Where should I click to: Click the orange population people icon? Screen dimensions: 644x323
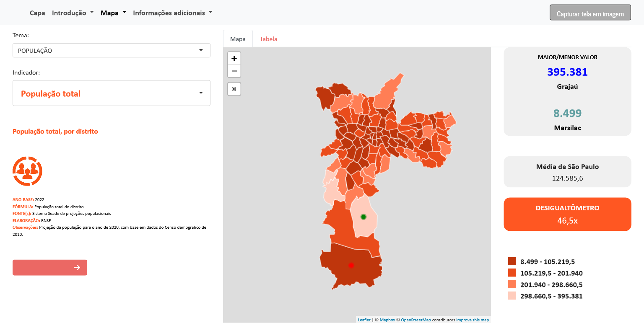click(x=27, y=171)
